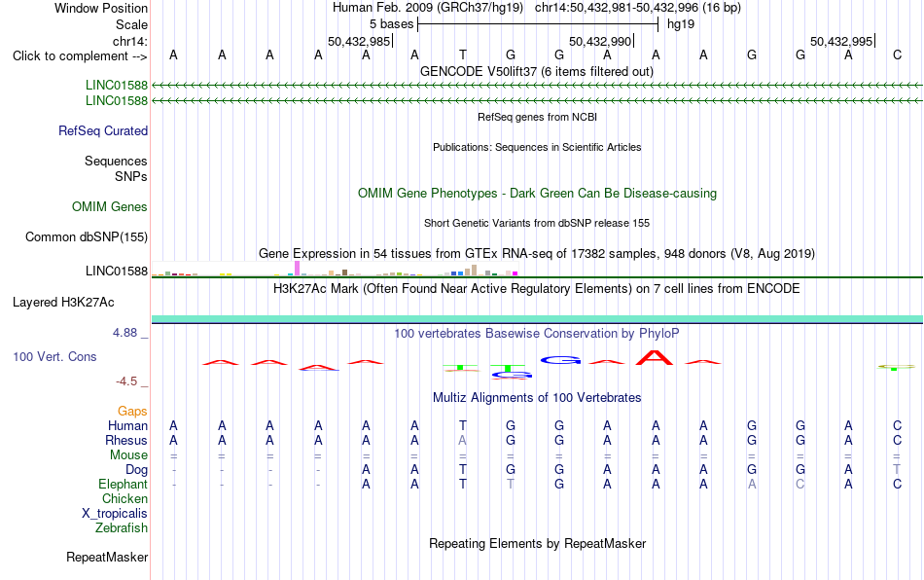This screenshot has height=580, width=924.
Task: Click the tall red A PhyloP logo letter
Action: [x=655, y=358]
